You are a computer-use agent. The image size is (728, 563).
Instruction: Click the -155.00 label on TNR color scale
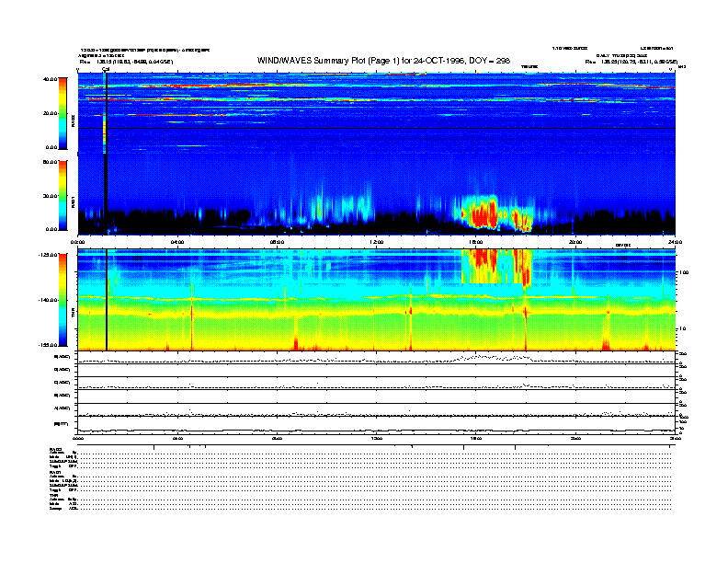coord(48,345)
